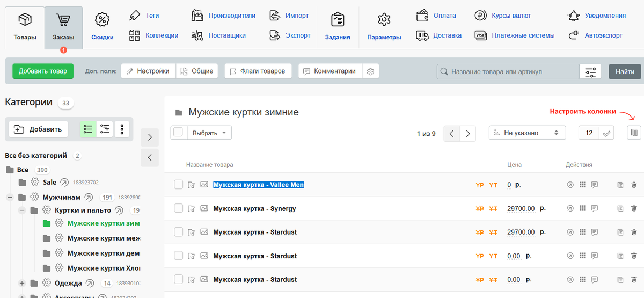Check the Synergy product checkbox

point(179,208)
